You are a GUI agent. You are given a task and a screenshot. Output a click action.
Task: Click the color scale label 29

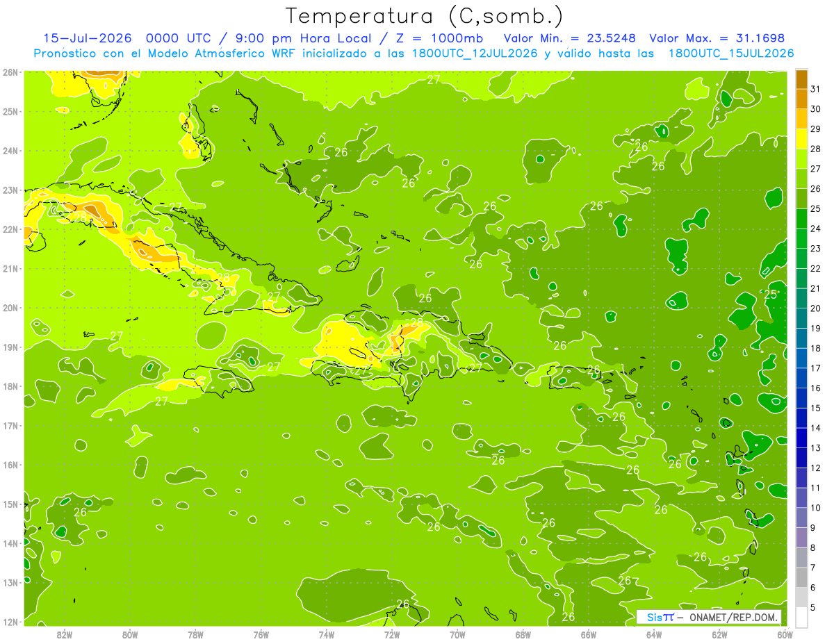click(815, 129)
